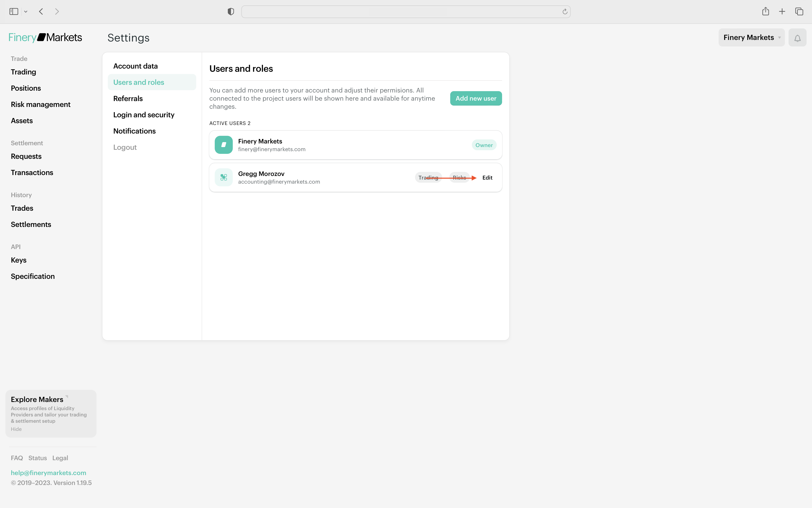The width and height of the screenshot is (812, 508).
Task: Toggle the browser sidebar icon
Action: pos(14,12)
